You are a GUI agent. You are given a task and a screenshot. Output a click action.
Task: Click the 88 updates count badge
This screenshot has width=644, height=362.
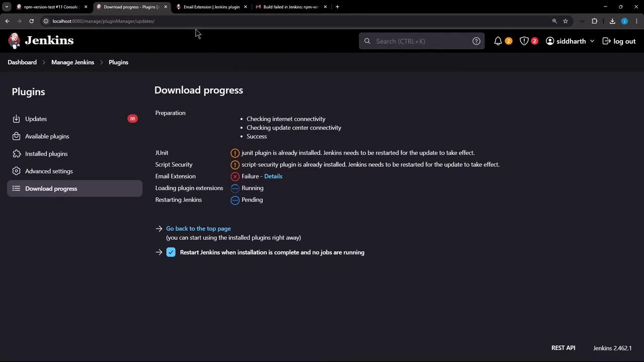[132, 119]
